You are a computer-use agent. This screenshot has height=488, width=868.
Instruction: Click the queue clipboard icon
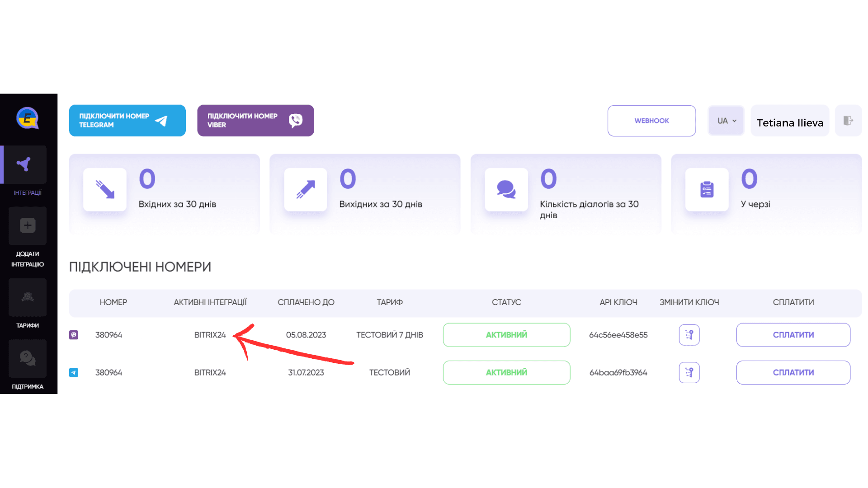click(707, 189)
